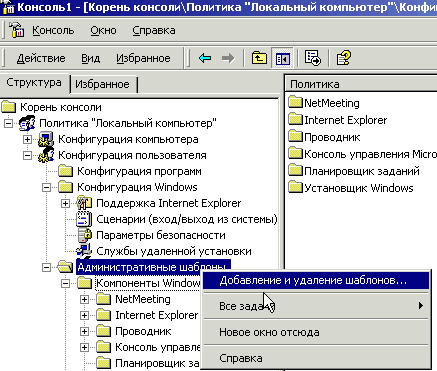Click the Export list toolbar icon

point(313,58)
